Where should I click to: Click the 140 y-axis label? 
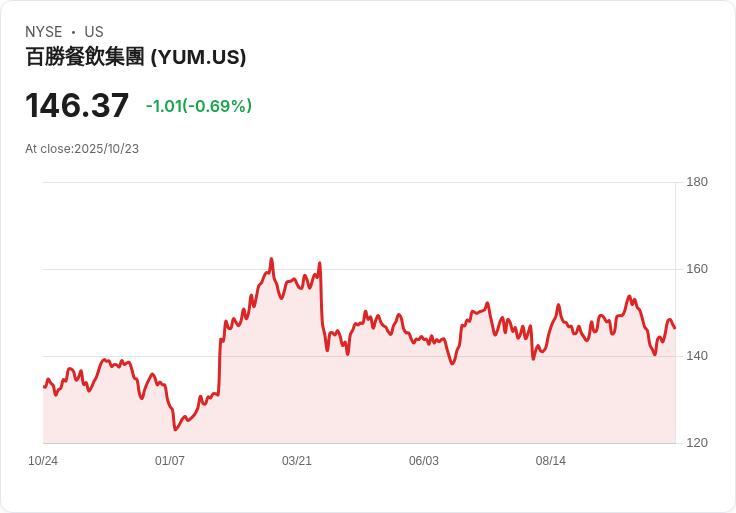(x=697, y=356)
